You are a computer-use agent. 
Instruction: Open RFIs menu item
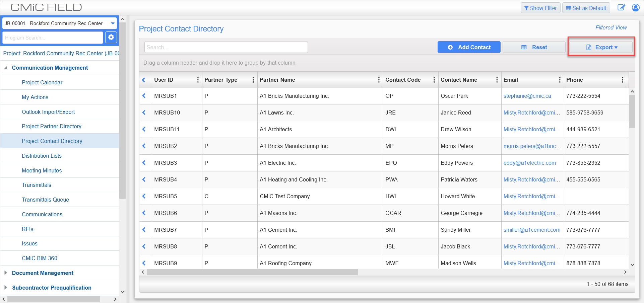[27, 229]
